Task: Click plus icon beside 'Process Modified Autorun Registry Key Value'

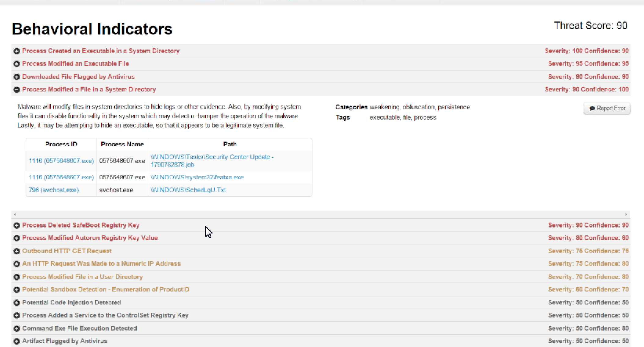Action: coord(17,238)
